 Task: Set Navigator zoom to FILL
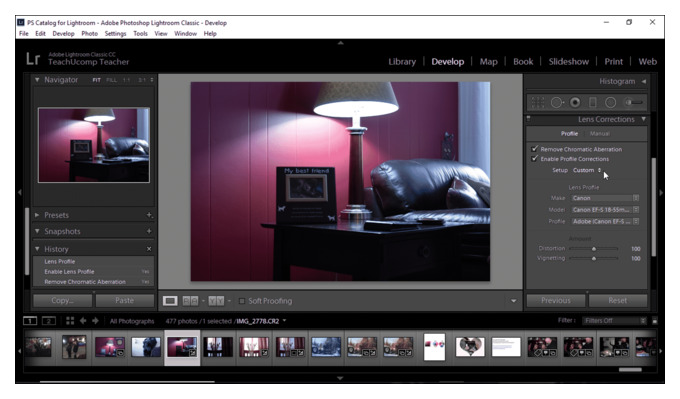point(111,80)
